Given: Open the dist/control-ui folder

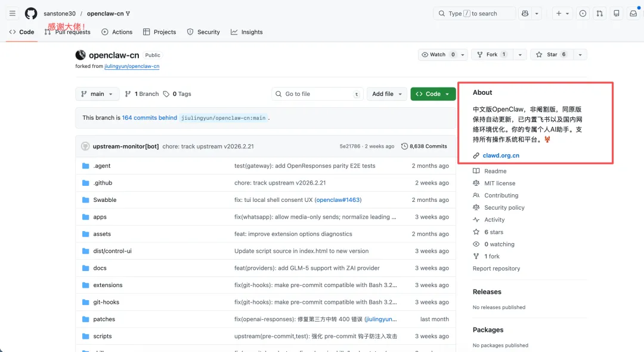Looking at the screenshot, I should (112, 251).
